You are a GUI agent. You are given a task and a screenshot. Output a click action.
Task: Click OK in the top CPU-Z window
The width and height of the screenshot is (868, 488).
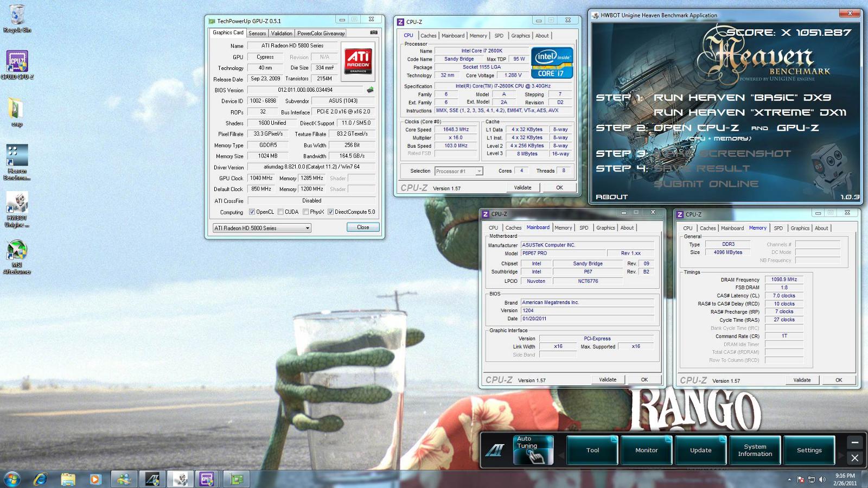coord(559,188)
